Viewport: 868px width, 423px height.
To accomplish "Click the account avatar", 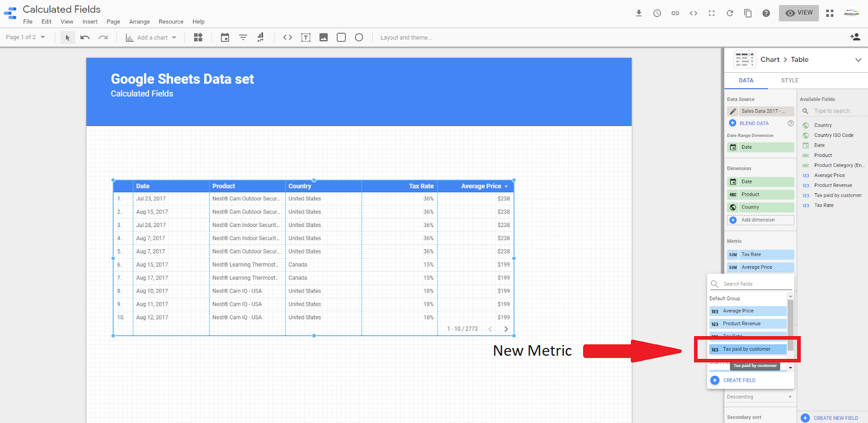I will [852, 13].
